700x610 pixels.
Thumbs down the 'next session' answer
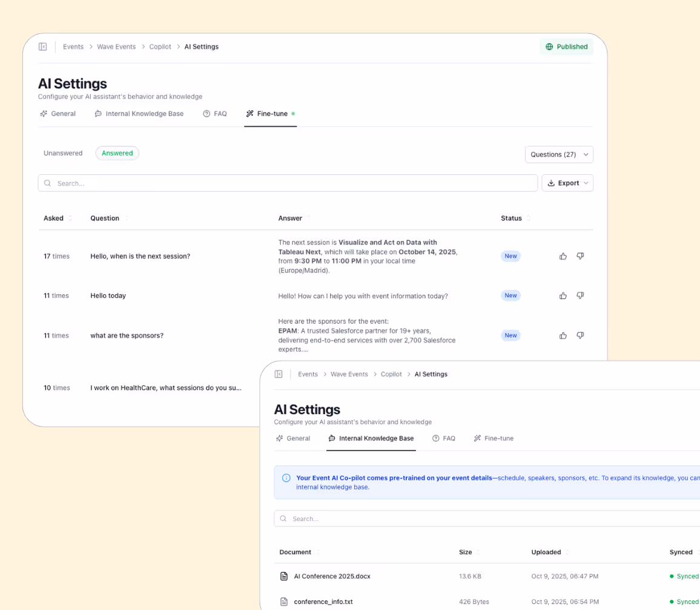(580, 256)
